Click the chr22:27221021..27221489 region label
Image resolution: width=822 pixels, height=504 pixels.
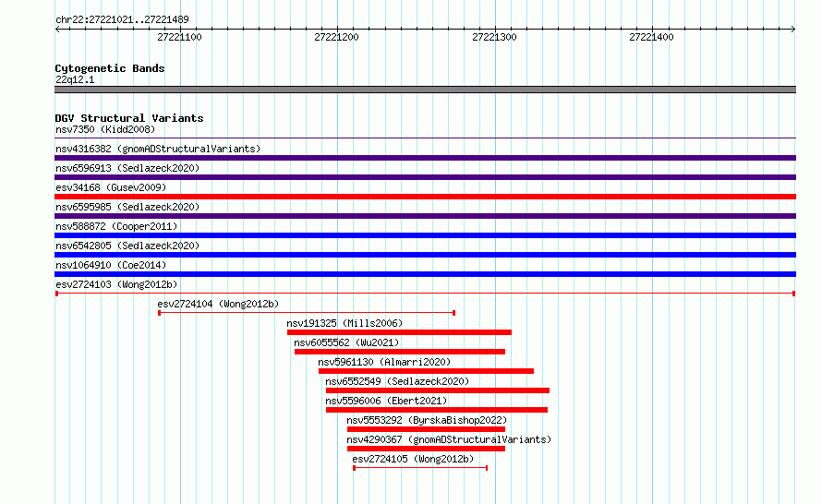122,19
